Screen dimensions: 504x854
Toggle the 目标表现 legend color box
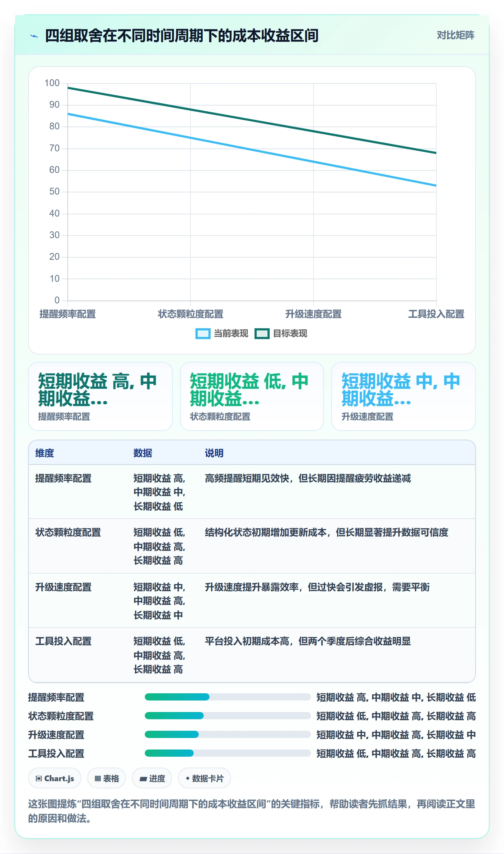tap(262, 334)
